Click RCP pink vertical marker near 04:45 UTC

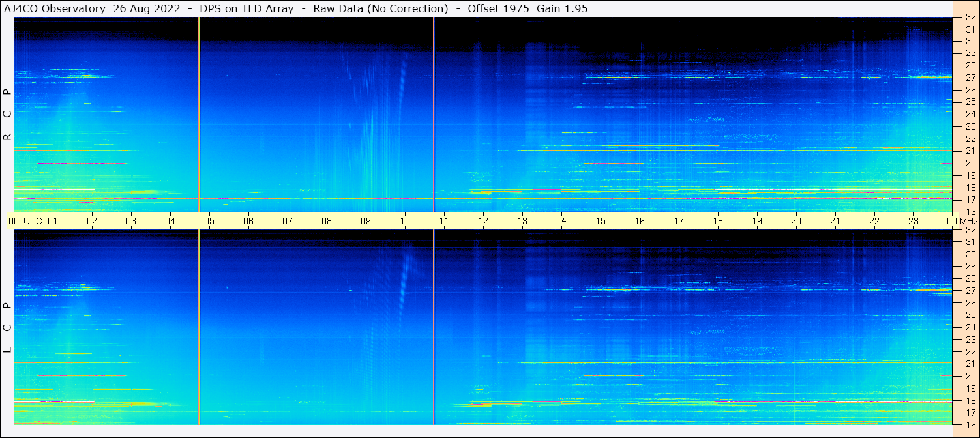199,115
